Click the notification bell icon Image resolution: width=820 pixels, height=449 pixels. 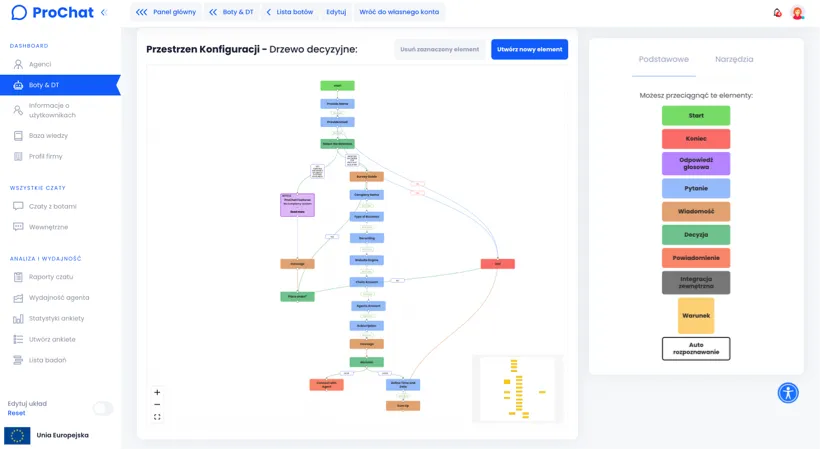tap(777, 13)
